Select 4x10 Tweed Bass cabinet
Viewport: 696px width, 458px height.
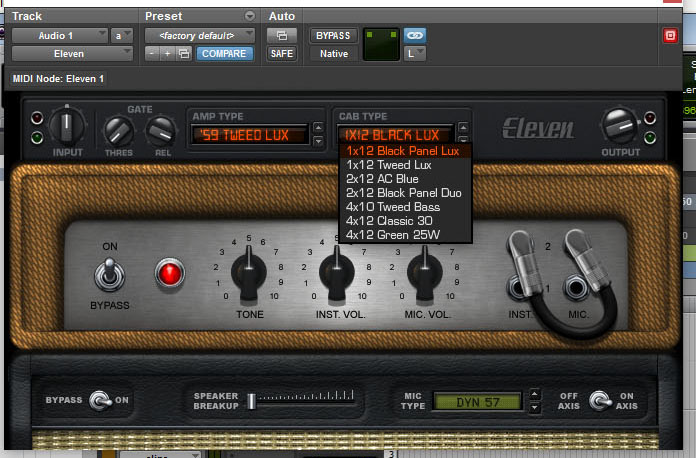(x=405, y=207)
